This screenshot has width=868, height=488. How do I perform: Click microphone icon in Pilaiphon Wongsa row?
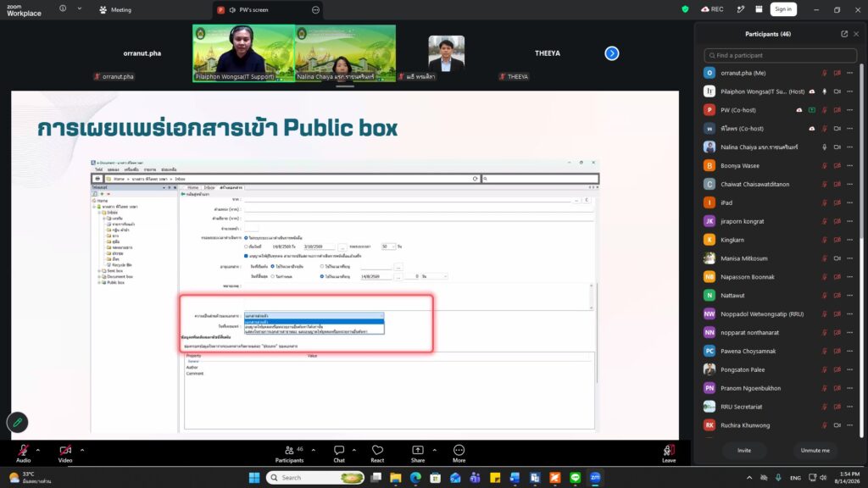click(824, 91)
